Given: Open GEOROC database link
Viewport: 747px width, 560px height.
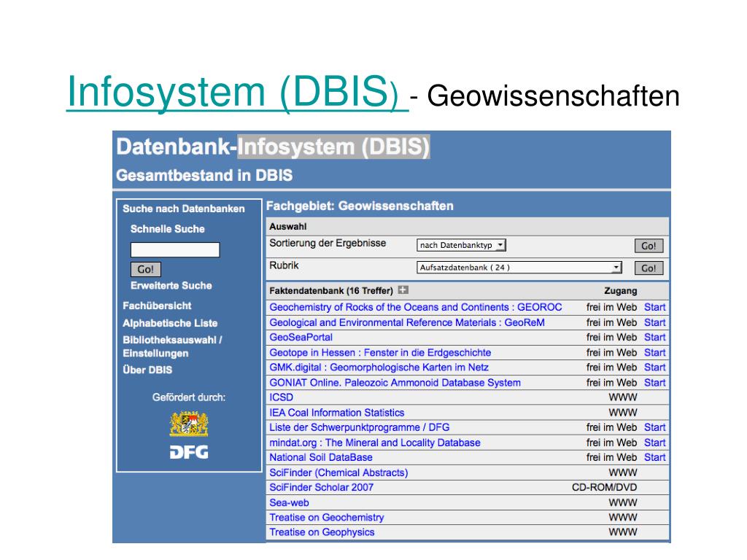Looking at the screenshot, I should coord(415,307).
